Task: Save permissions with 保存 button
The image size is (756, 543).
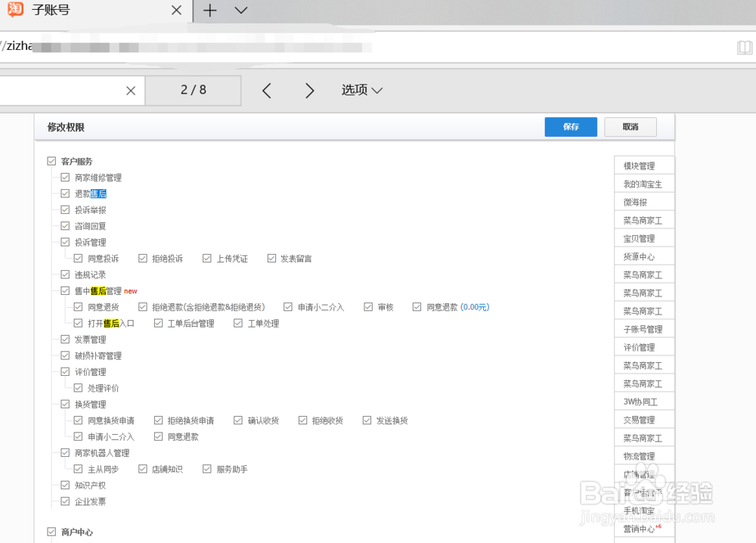Action: (571, 127)
